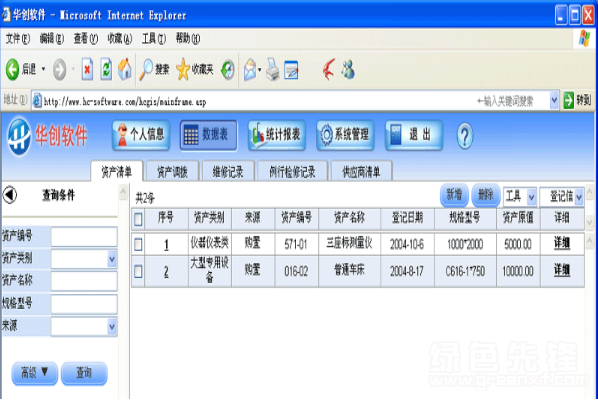Toggle the select-all header checkbox
Viewport: 598px width, 401px height.
[x=138, y=219]
